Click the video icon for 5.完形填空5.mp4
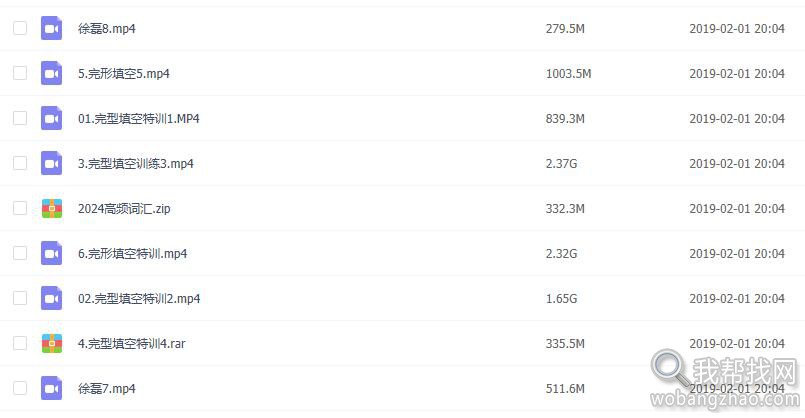This screenshot has width=805, height=418. (x=51, y=73)
